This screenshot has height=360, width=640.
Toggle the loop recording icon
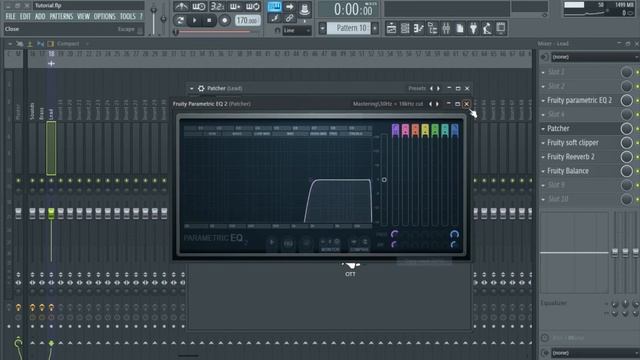point(253,7)
